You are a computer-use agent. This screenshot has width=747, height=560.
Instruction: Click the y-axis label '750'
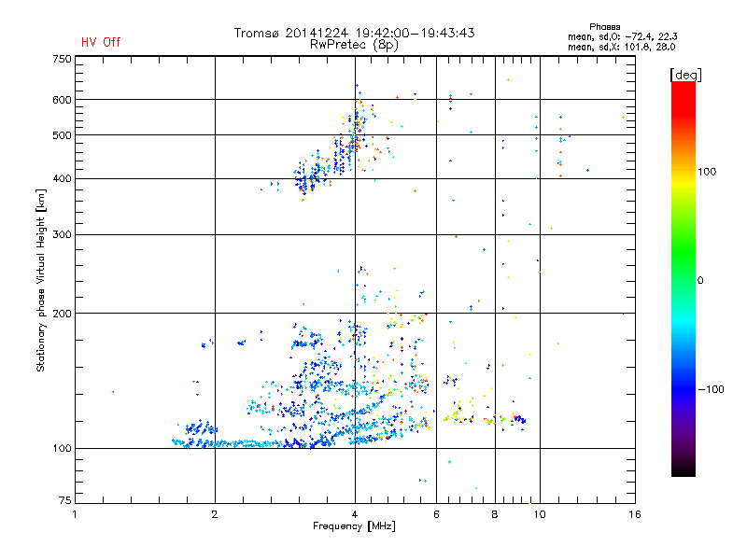click(62, 59)
